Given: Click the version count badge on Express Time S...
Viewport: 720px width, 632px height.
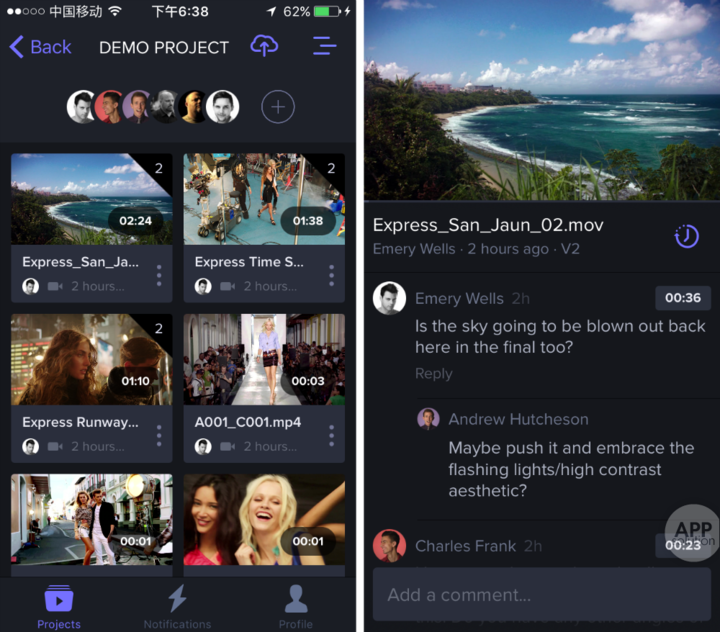Looking at the screenshot, I should tap(331, 169).
